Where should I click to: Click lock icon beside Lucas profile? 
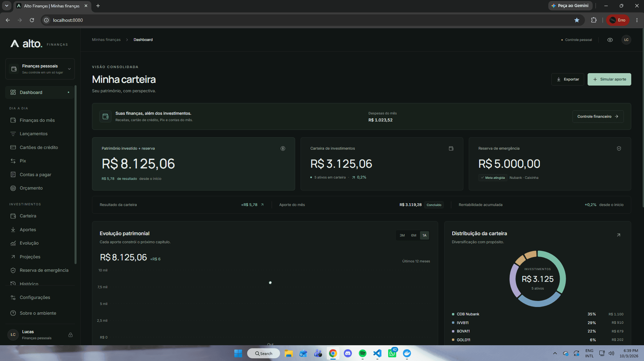point(71,335)
